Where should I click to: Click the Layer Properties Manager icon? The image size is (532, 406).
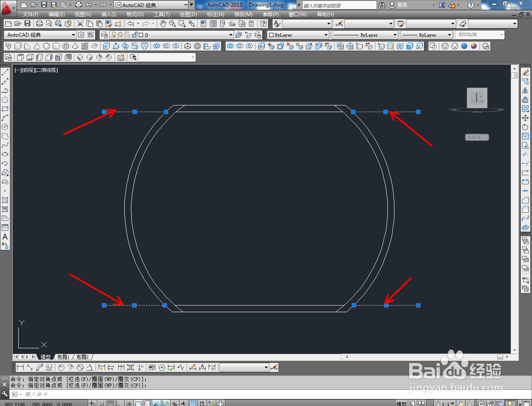pyautogui.click(x=104, y=35)
